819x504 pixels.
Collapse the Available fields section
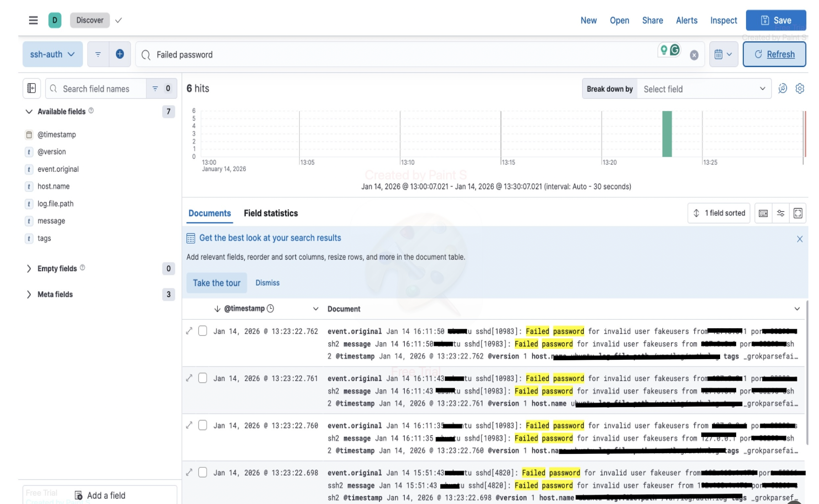point(29,111)
